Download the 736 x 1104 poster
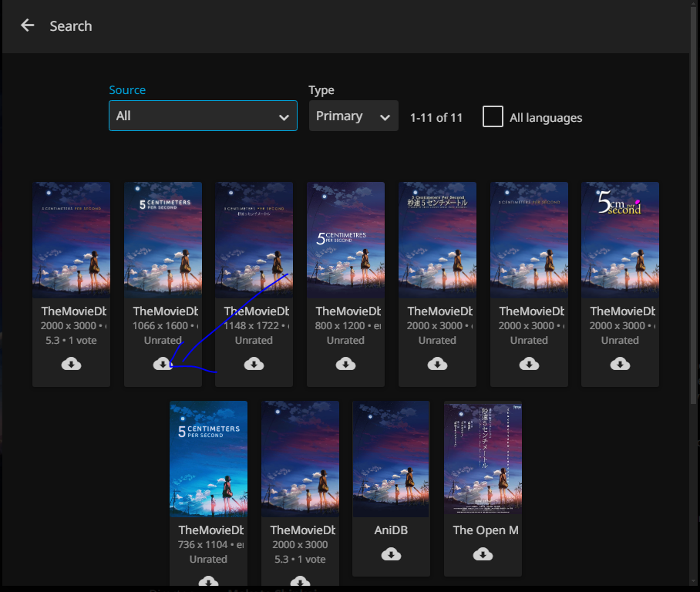This screenshot has width=700, height=592. coord(208,581)
